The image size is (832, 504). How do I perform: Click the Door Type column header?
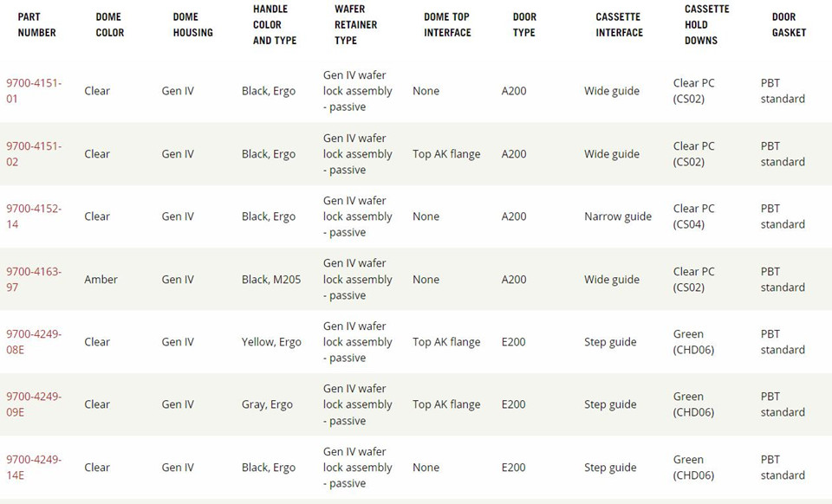524,25
